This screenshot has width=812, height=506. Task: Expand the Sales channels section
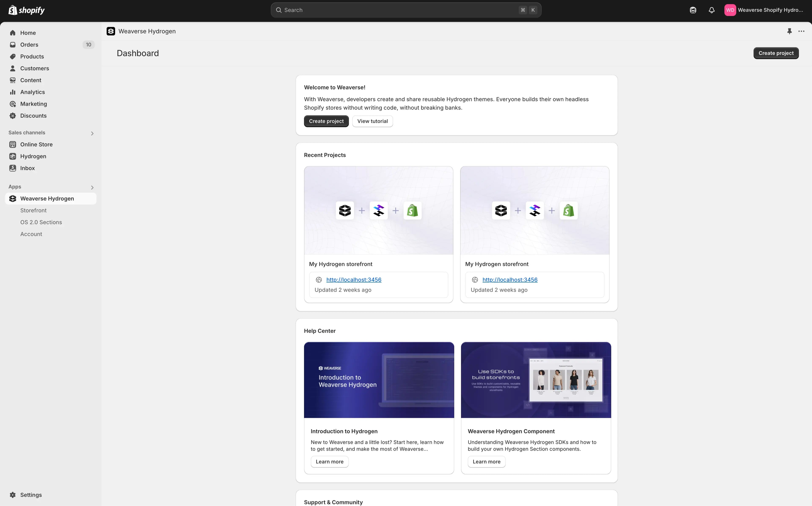pos(92,133)
